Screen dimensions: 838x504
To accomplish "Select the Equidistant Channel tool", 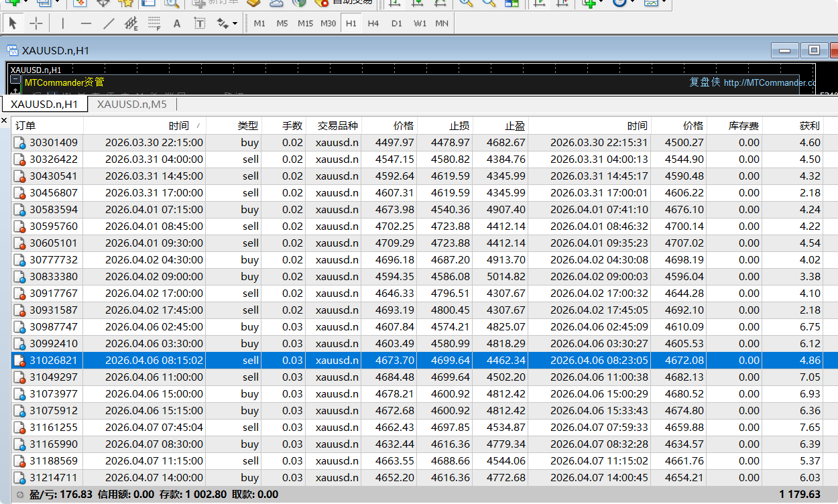I will pos(131,22).
